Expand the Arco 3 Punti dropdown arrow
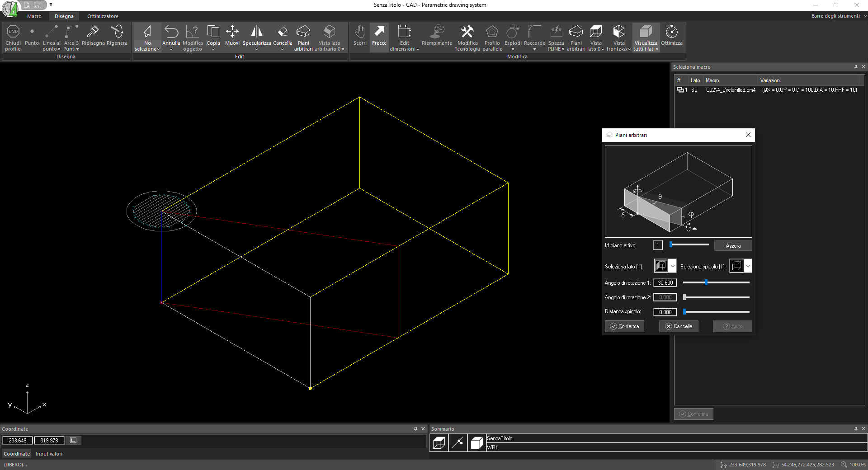This screenshot has height=470, width=868. pos(77,49)
